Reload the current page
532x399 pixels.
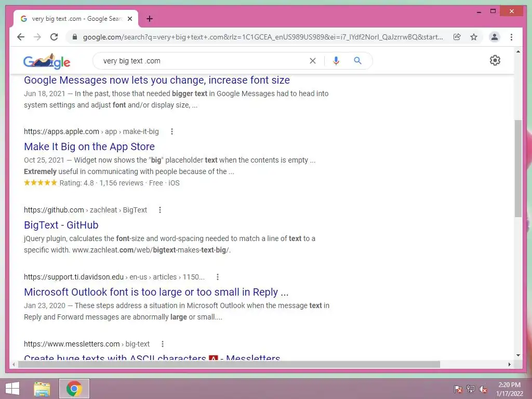pyautogui.click(x=54, y=37)
